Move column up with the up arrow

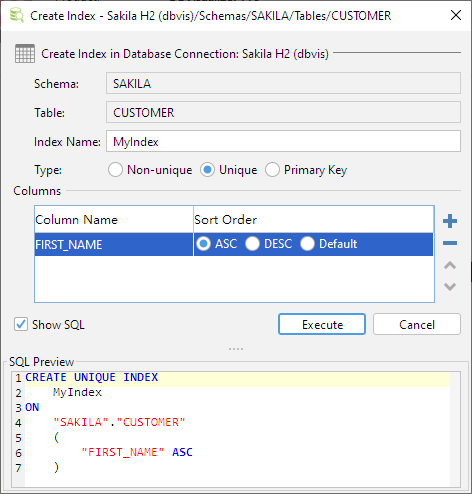450,265
